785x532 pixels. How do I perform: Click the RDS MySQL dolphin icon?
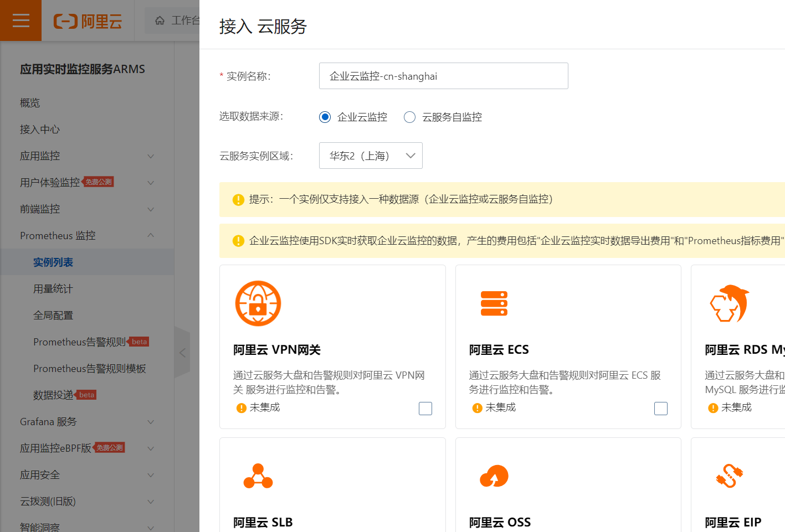[x=730, y=303]
